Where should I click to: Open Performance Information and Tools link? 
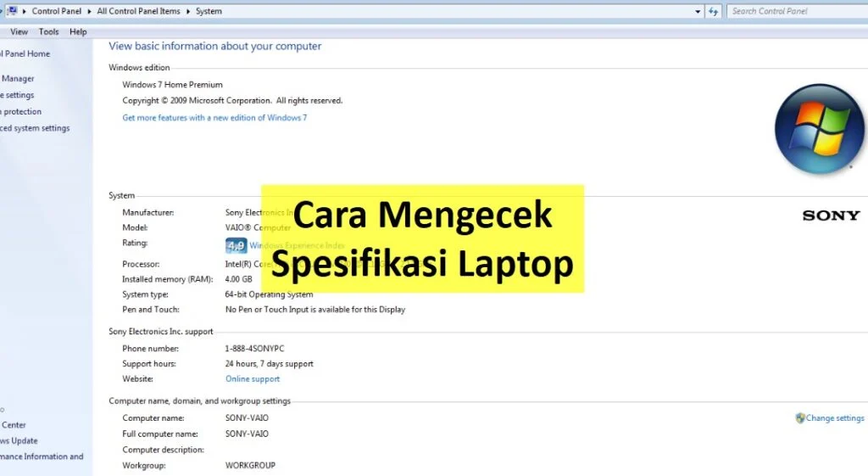click(x=42, y=456)
